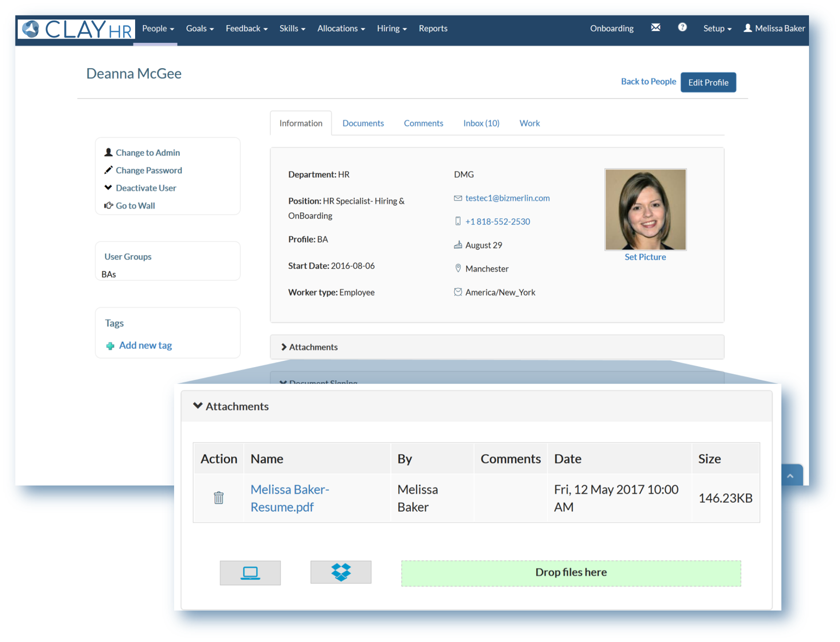Switch to the Documents tab

click(x=363, y=123)
